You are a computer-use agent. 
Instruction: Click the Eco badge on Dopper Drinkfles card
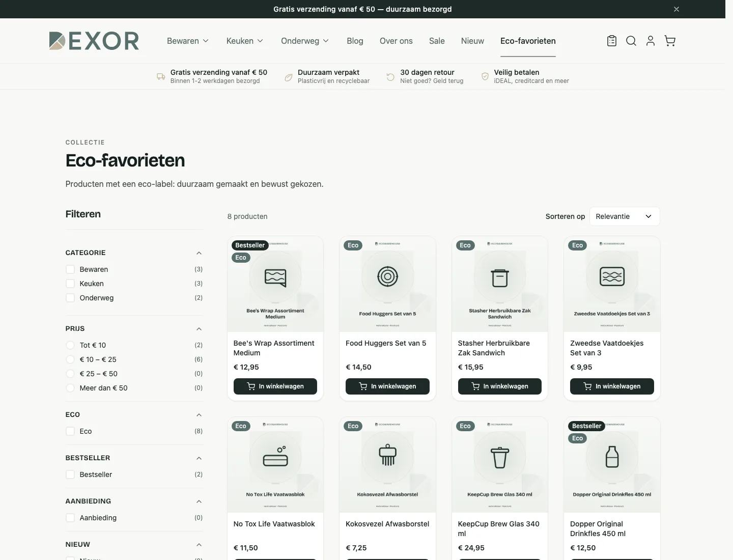click(x=578, y=438)
